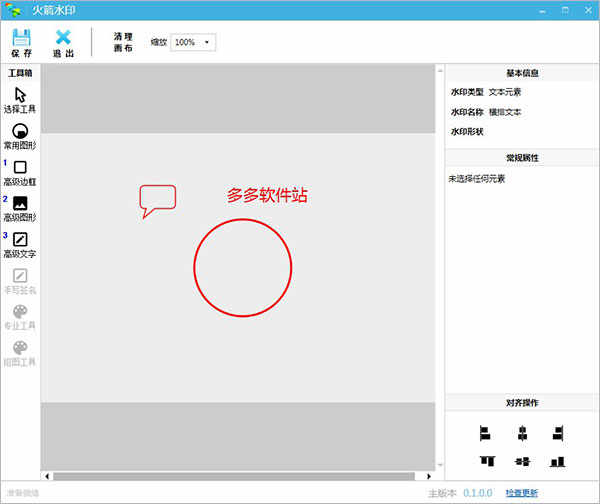Click the Save (保存) floppy icon
This screenshot has width=600, height=504.
pos(21,38)
